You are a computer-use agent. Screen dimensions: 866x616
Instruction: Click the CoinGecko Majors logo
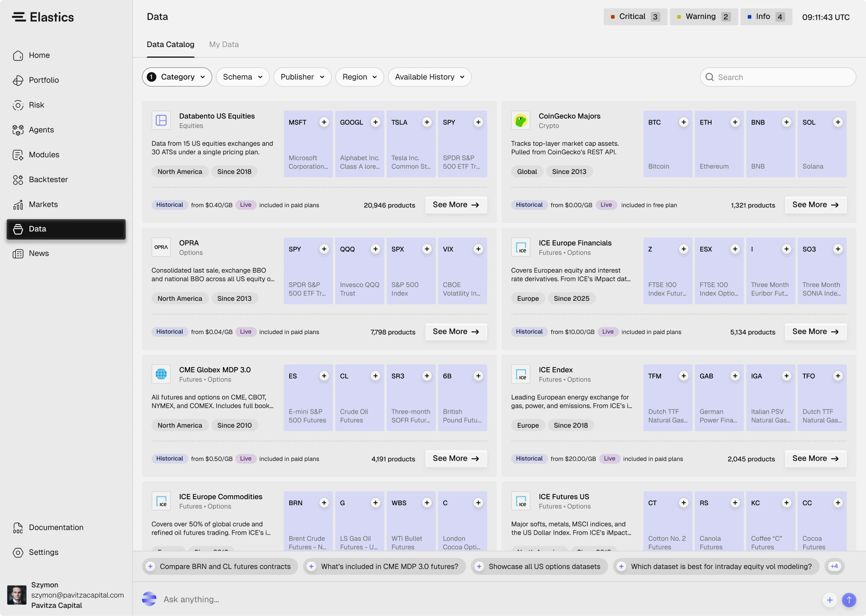click(x=521, y=120)
